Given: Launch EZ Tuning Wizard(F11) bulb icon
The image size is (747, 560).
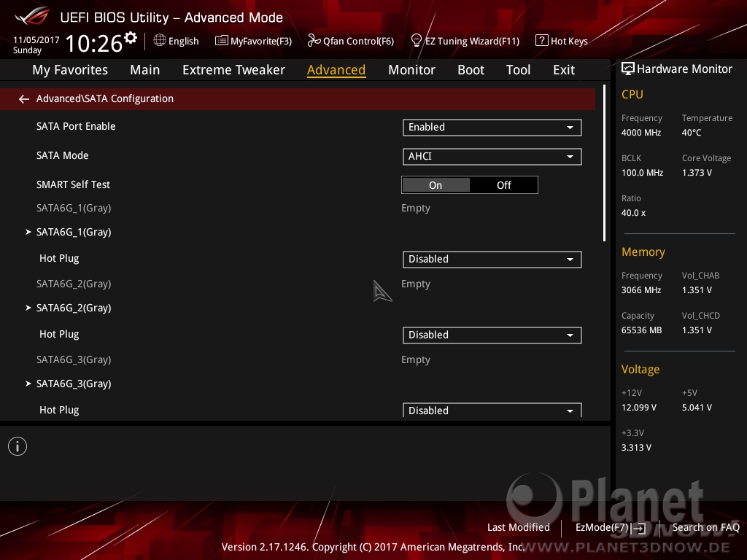Looking at the screenshot, I should point(416,41).
